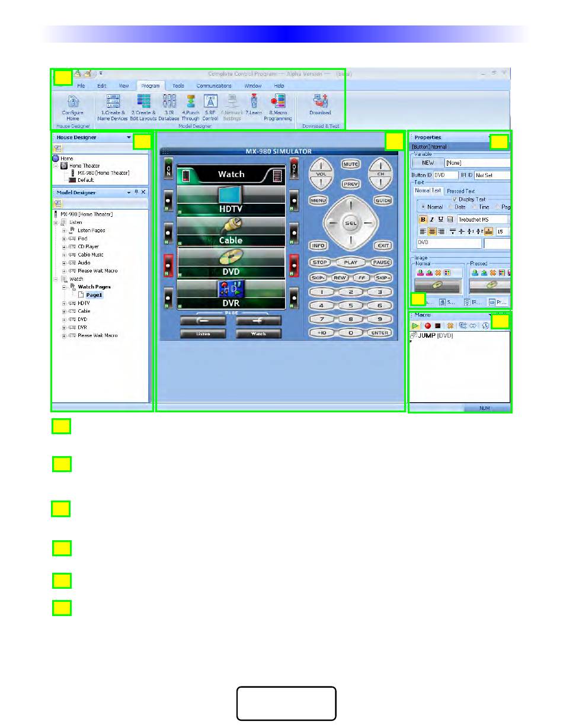Center-align the button text
The width and height of the screenshot is (563, 728).
pos(432,232)
